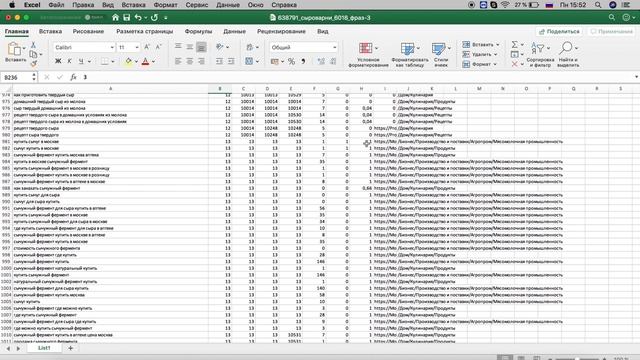Open the Сервис menu in menu bar
Image resolution: width=640 pixels, height=360 pixels.
[197, 5]
